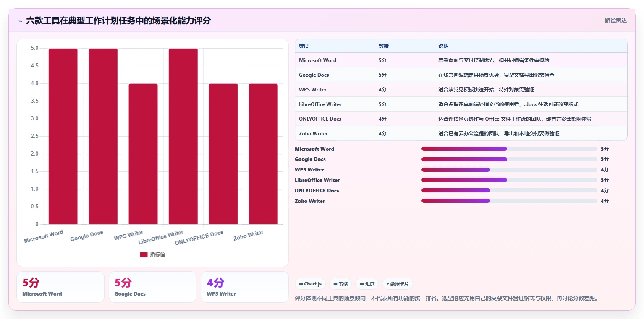Click the 进度 chip button
Image resolution: width=644 pixels, height=319 pixels.
[x=367, y=284]
